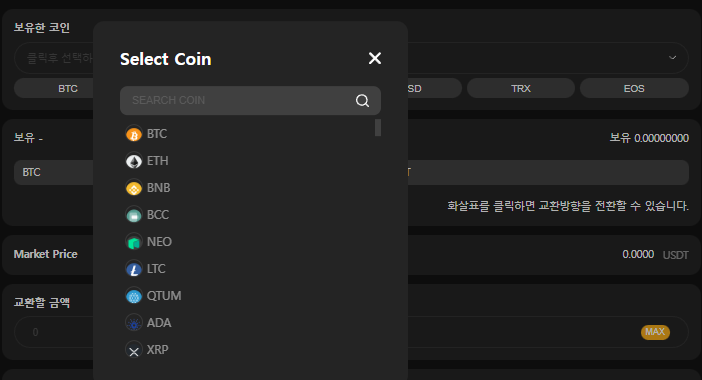The image size is (702, 380).
Task: Click the coin list scrollbar thumb
Action: (x=378, y=128)
